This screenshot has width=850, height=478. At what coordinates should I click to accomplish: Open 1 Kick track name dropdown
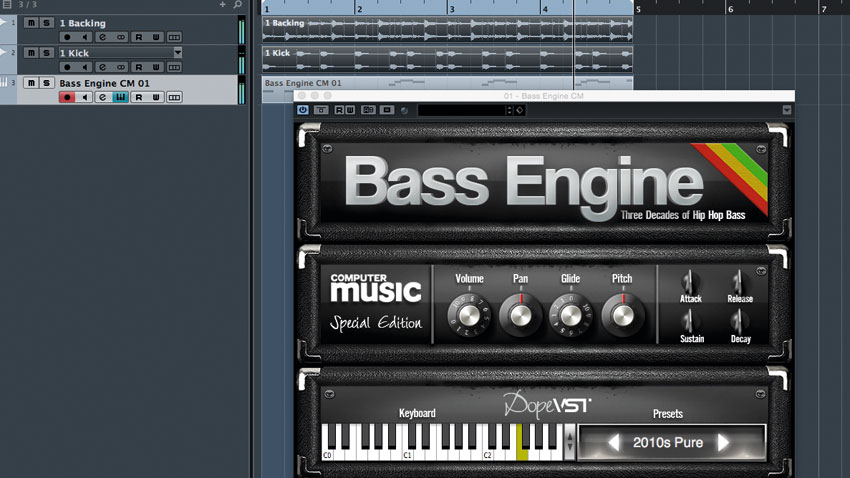pyautogui.click(x=178, y=53)
